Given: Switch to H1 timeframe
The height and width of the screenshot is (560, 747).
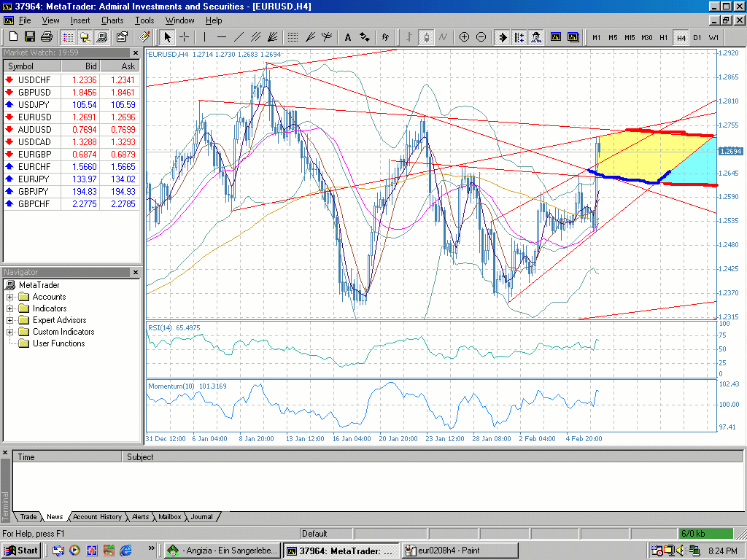Looking at the screenshot, I should pos(664,37).
